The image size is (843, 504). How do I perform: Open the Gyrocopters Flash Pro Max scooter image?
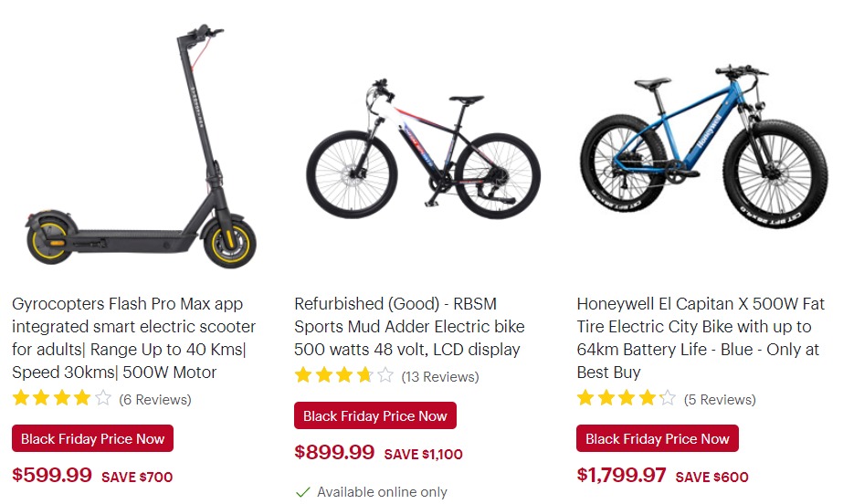tap(141, 146)
